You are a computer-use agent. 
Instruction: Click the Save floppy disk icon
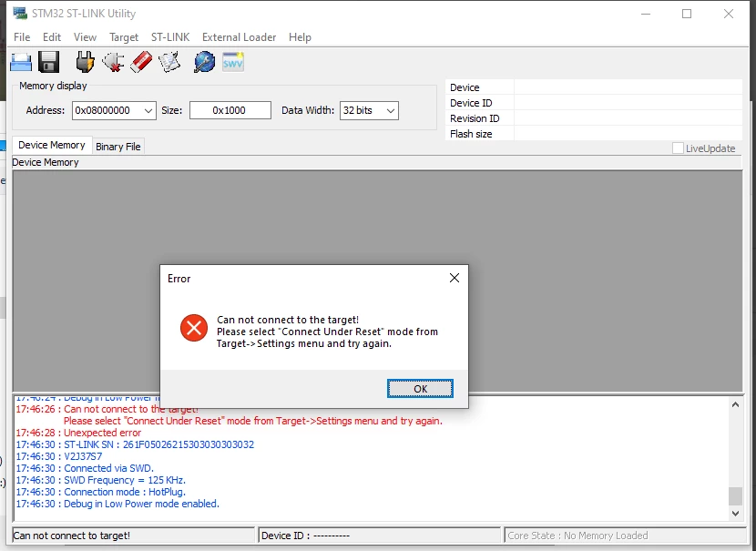click(48, 62)
